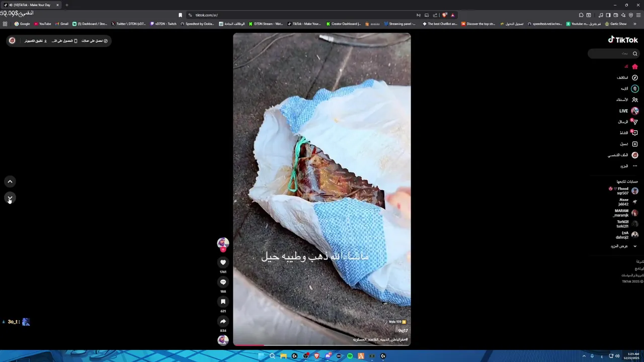
Task: Open the comments bubble showing 188
Action: click(x=223, y=282)
